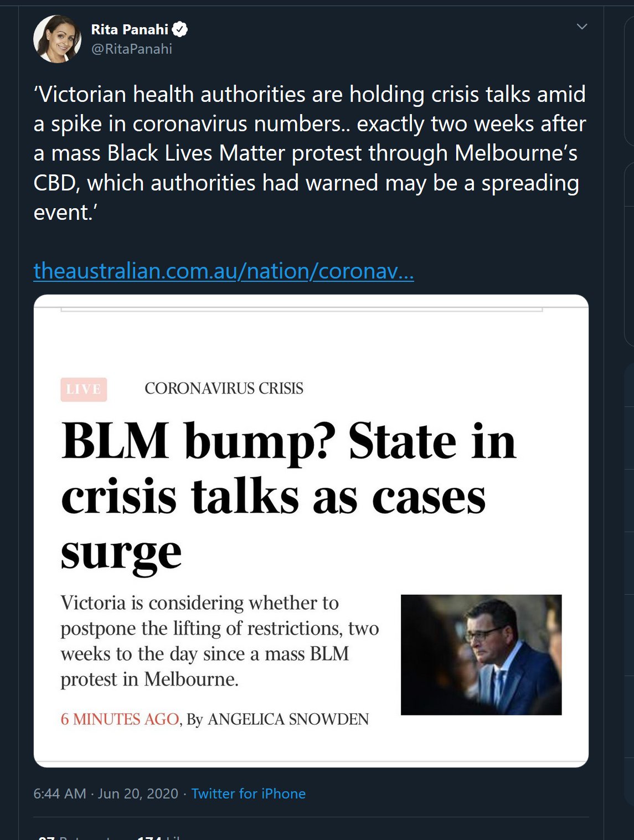Open the 6:44 AM tweet timestamp
634x840 pixels.
tap(60, 793)
